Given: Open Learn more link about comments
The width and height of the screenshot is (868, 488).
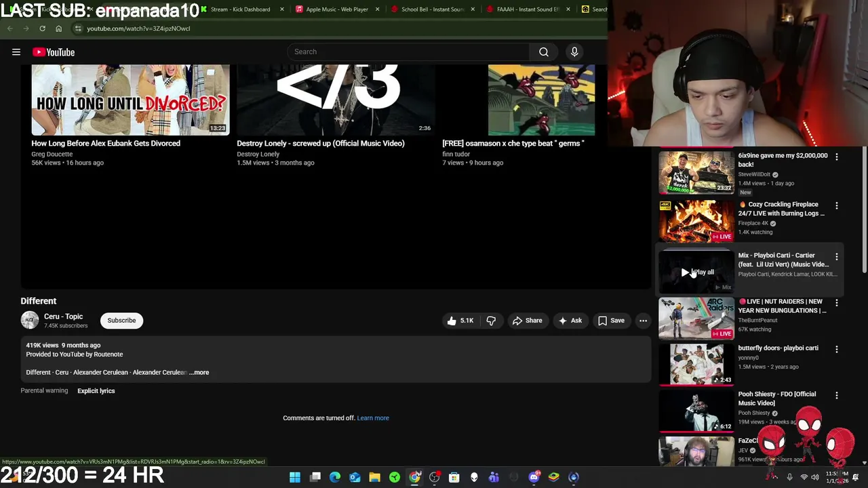Looking at the screenshot, I should (373, 418).
